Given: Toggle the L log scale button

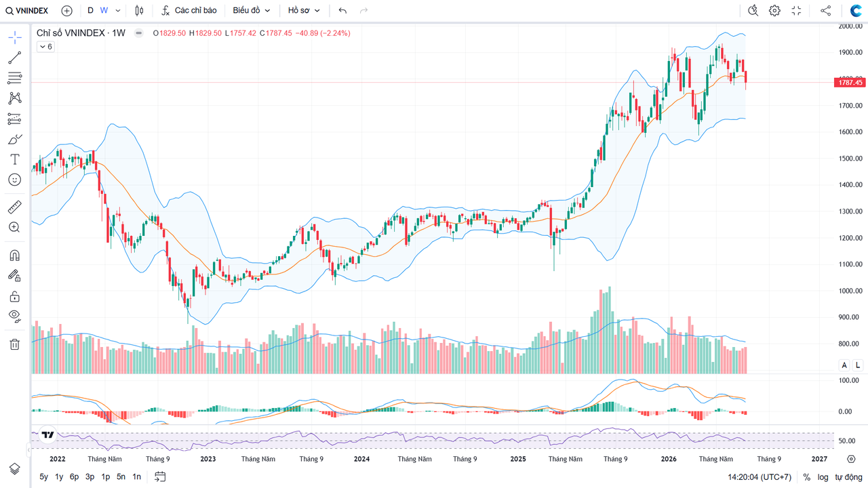Looking at the screenshot, I should (857, 365).
